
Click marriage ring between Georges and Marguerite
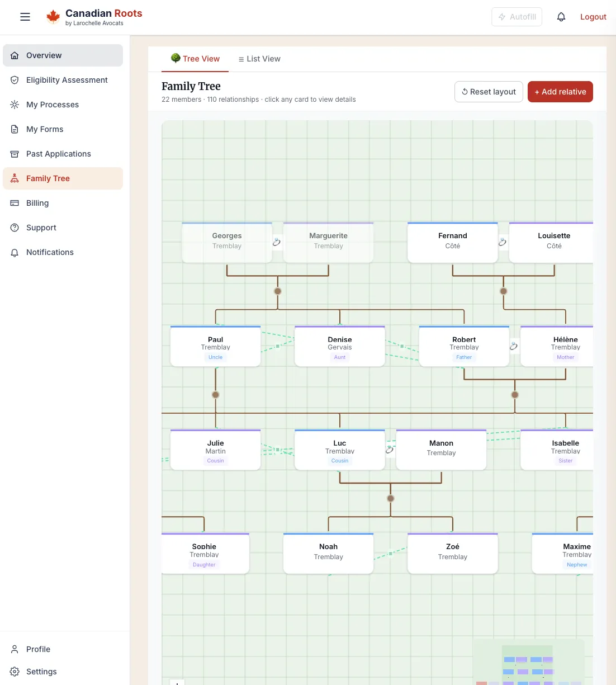[x=277, y=242]
